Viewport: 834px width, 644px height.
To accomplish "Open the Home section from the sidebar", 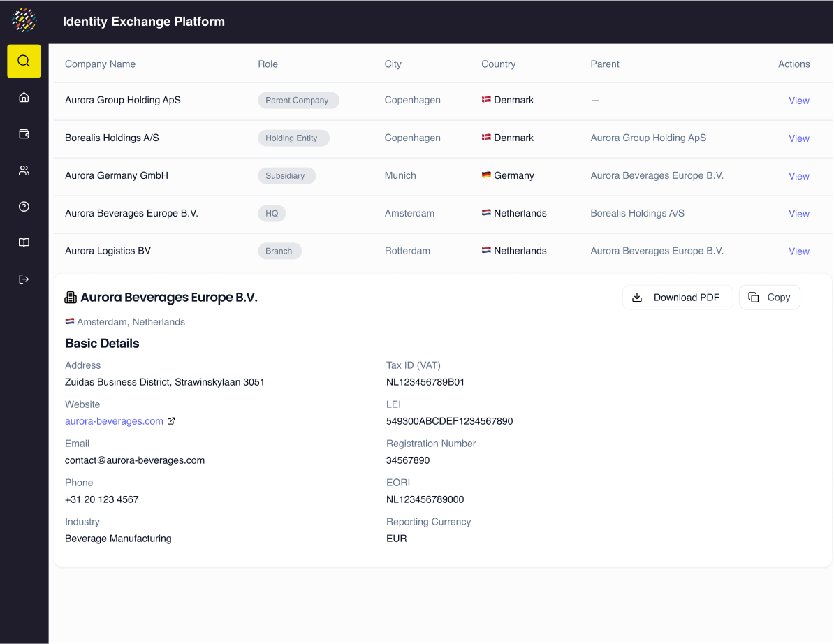I will pyautogui.click(x=23, y=97).
